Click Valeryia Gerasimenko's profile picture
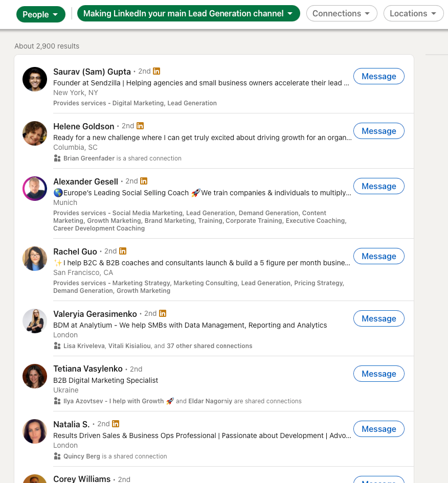448x483 pixels. (x=35, y=321)
